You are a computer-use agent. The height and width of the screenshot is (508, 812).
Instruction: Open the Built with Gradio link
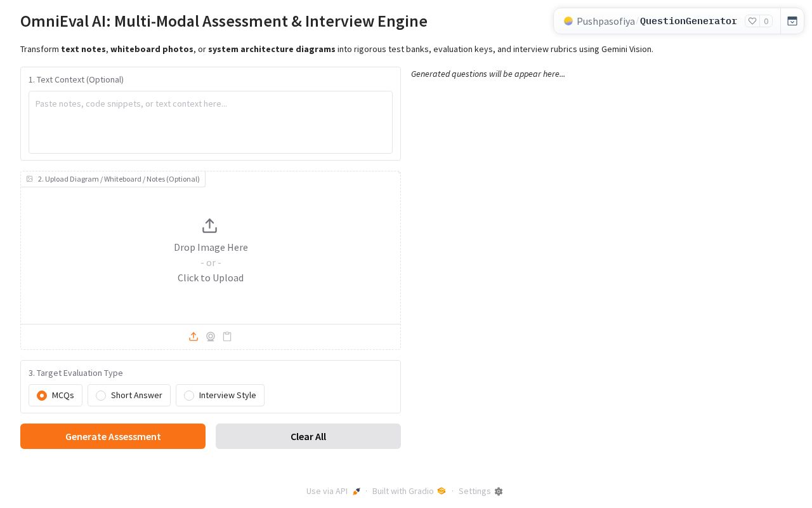tap(409, 491)
